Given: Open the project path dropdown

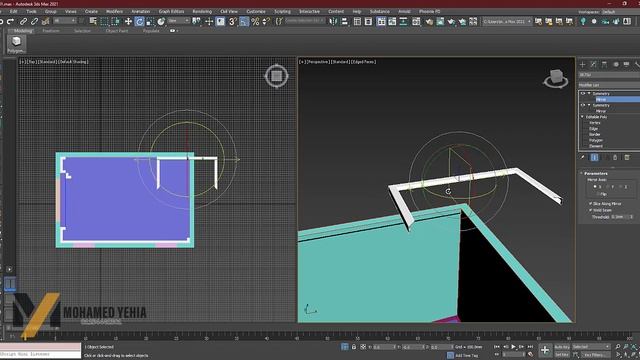Looking at the screenshot, I should (x=507, y=22).
